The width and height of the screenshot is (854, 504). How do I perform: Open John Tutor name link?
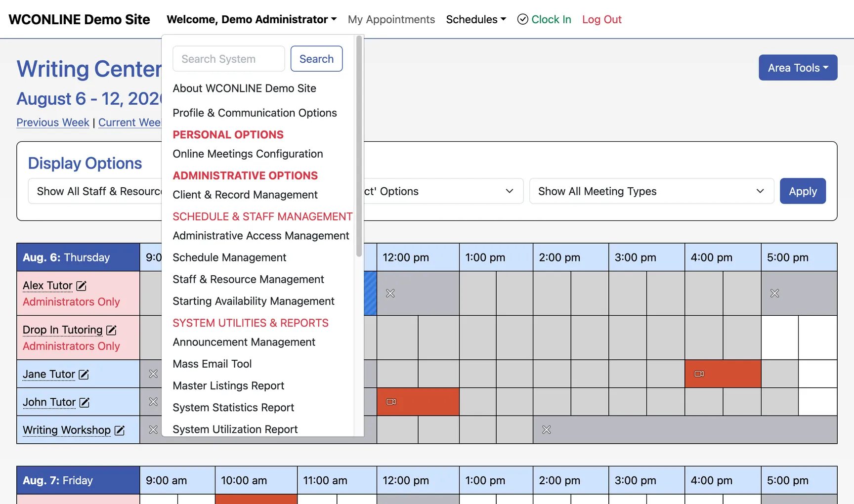click(49, 402)
